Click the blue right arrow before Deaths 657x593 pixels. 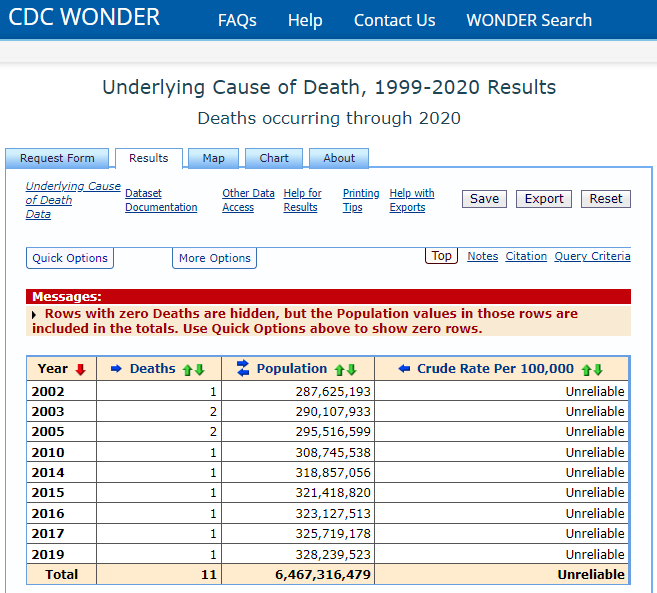[x=116, y=368]
